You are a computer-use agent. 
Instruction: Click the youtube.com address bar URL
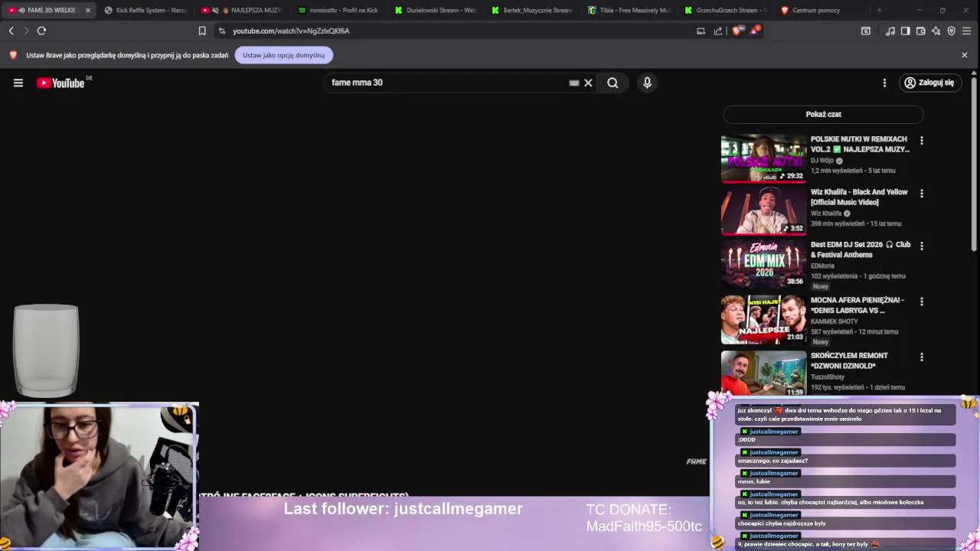(291, 31)
